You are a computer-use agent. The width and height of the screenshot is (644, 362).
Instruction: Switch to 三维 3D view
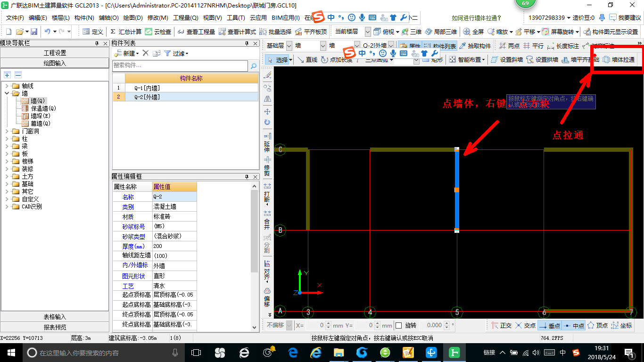[412, 32]
